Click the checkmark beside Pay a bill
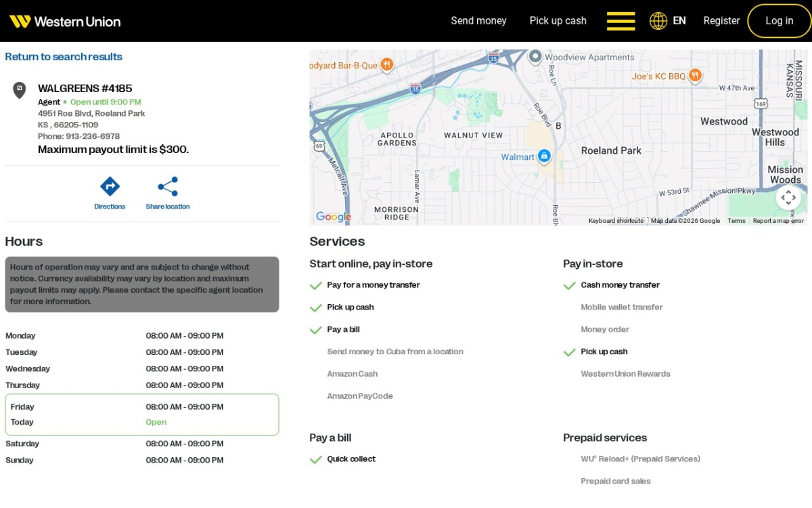Viewport: 812px width, 508px height. point(315,330)
